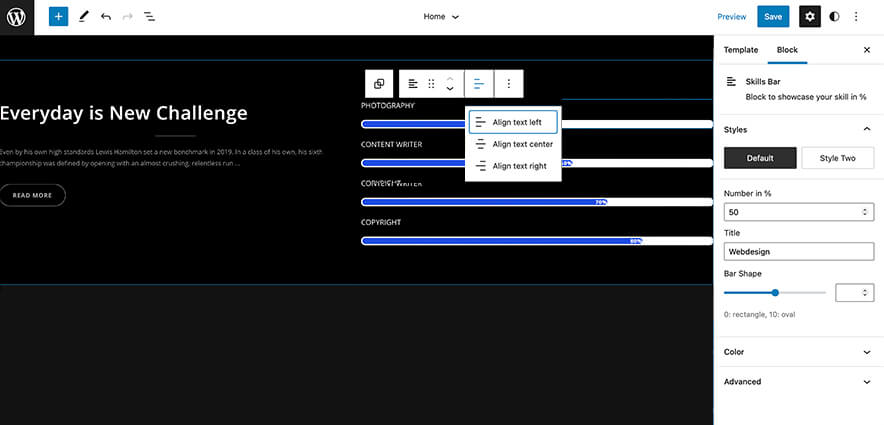Screen dimensions: 884x425
Task: Click the Skills Bar block type icon
Action: click(x=413, y=84)
